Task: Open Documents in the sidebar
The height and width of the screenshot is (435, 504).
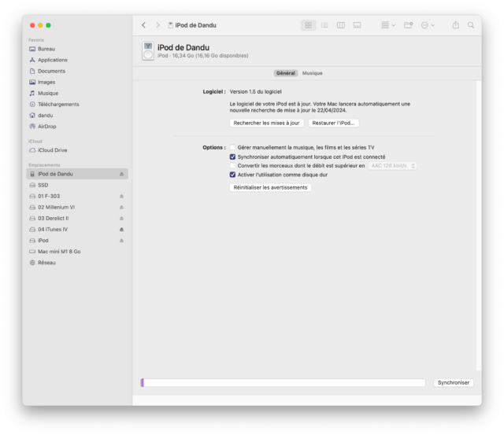Action: point(77,71)
